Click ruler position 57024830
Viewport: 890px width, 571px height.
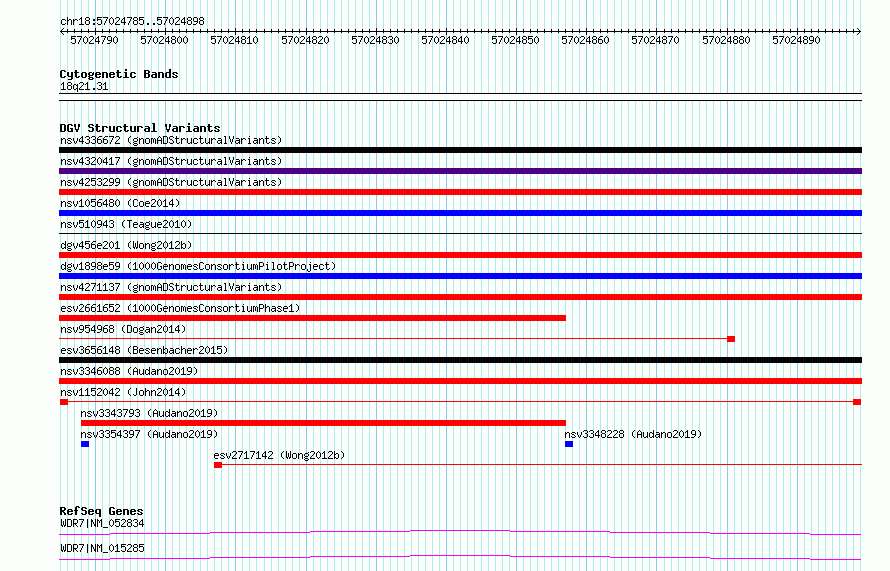[375, 40]
